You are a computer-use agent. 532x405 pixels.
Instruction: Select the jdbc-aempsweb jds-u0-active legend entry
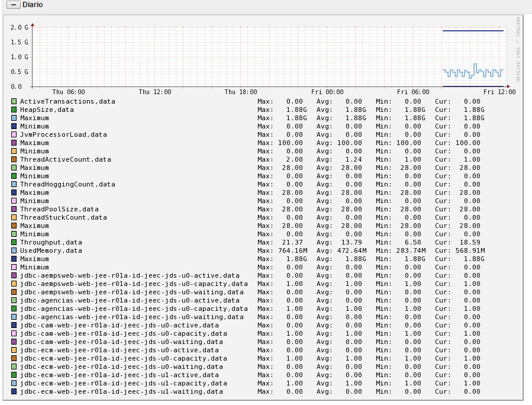[x=130, y=276]
